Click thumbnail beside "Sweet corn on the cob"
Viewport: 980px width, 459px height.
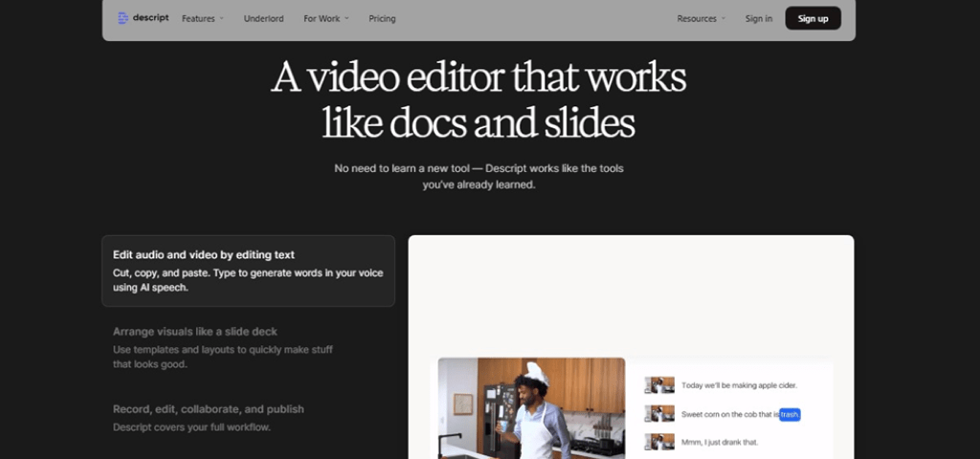coord(659,414)
